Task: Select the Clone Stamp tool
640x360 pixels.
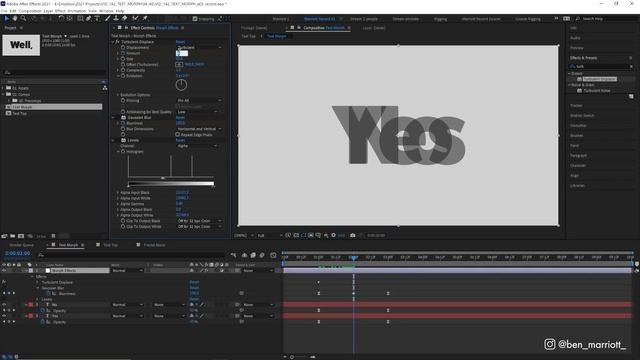Action: pos(116,18)
